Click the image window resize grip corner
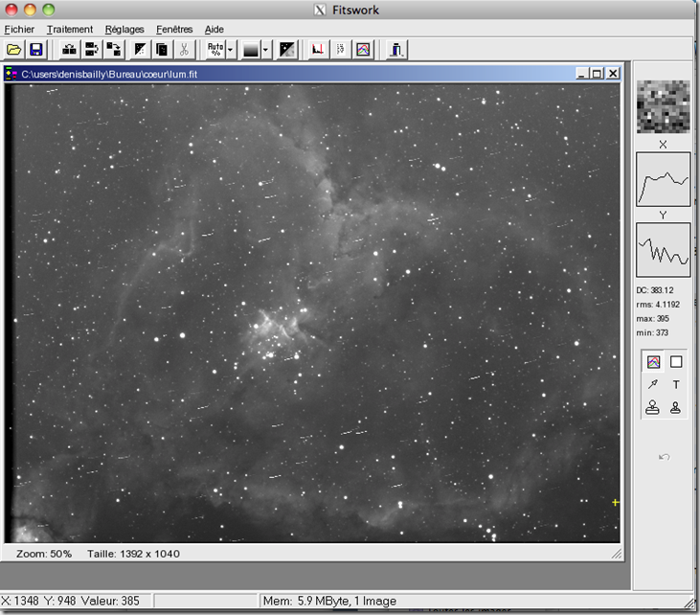 (617, 555)
